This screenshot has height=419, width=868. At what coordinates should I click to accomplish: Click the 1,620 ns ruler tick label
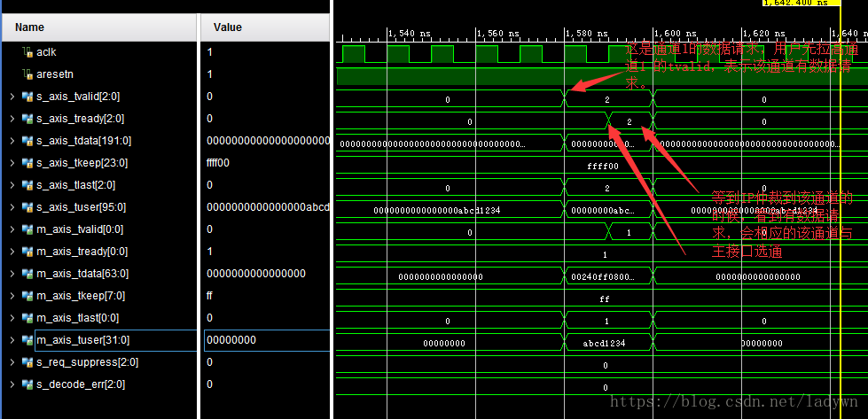point(762,33)
